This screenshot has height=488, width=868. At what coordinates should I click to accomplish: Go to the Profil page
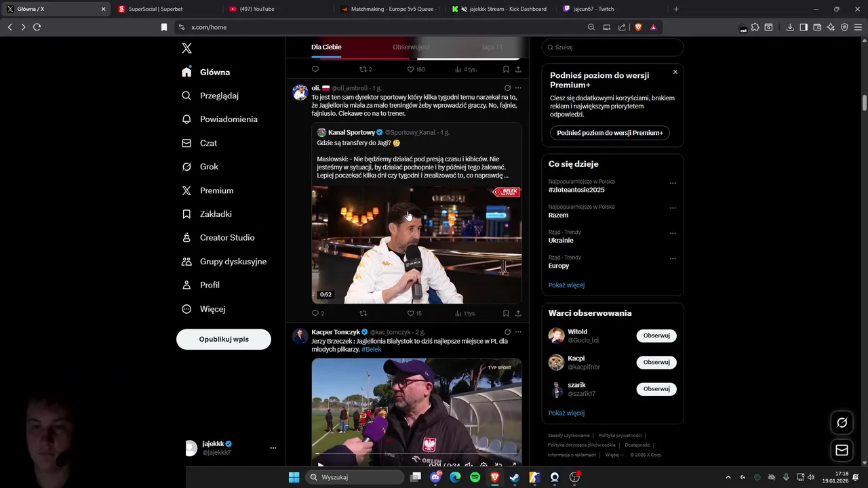pos(201,285)
